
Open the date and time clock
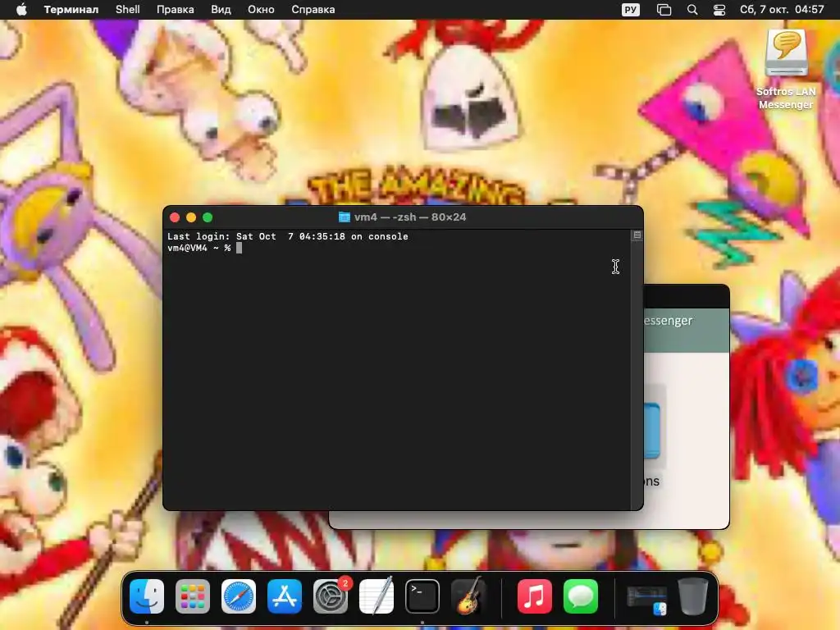[x=782, y=10]
